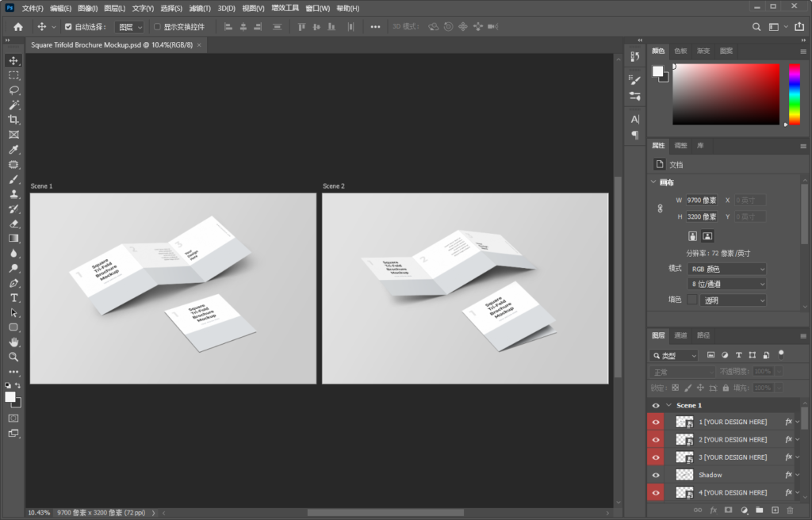
Task: Set canvas to landscape orientation
Action: point(707,236)
